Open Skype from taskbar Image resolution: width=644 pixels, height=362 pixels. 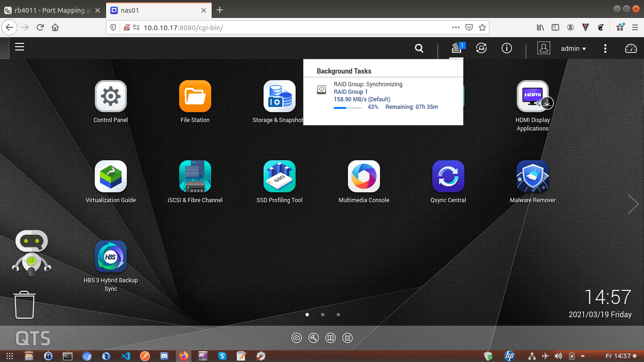pyautogui.click(x=222, y=356)
